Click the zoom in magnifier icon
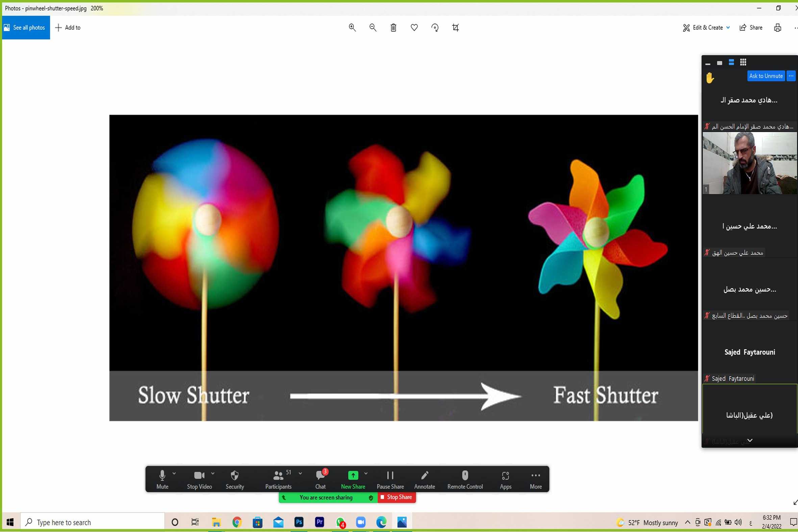Viewport: 798px width, 532px height. [x=352, y=27]
